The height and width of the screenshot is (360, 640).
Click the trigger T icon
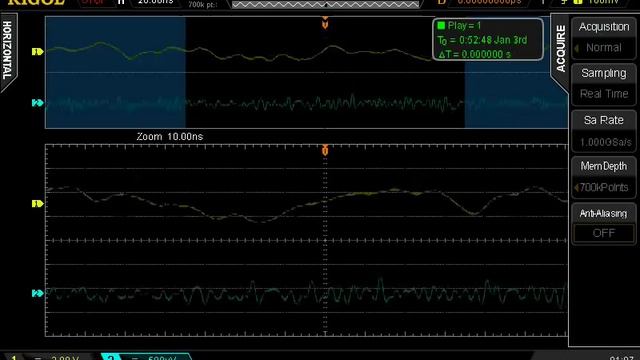(543, 2)
